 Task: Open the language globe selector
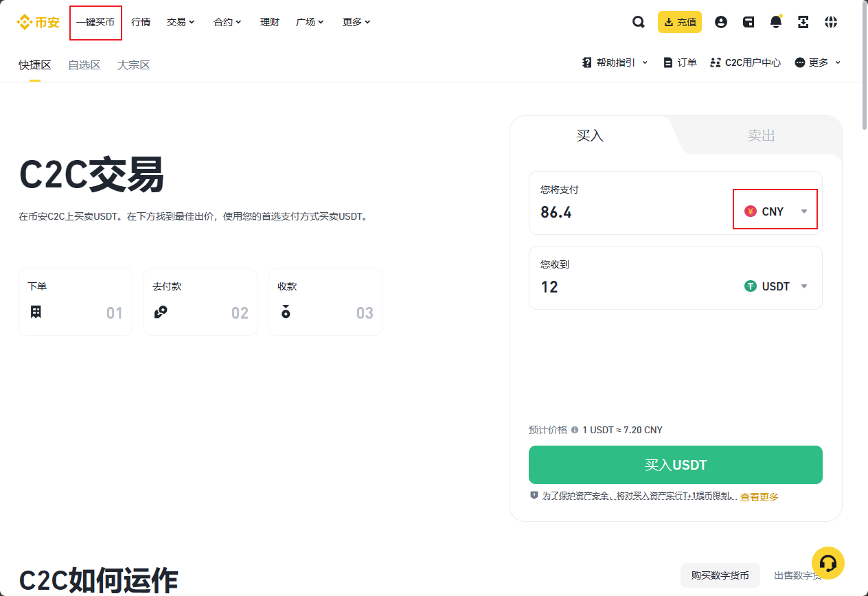pos(831,21)
